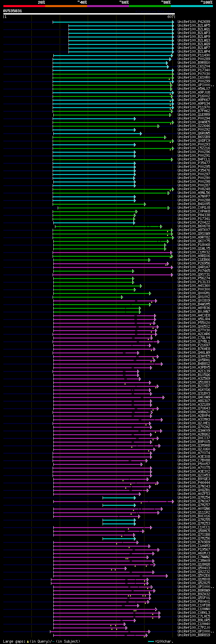The image size is (216, 644).
Task: Click the cyan alignment bar for P42699
Action: (x=113, y=22)
